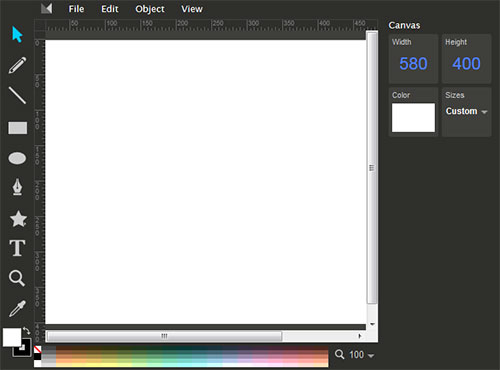Open the File menu
Viewport: 500px width, 370px height.
click(x=76, y=9)
